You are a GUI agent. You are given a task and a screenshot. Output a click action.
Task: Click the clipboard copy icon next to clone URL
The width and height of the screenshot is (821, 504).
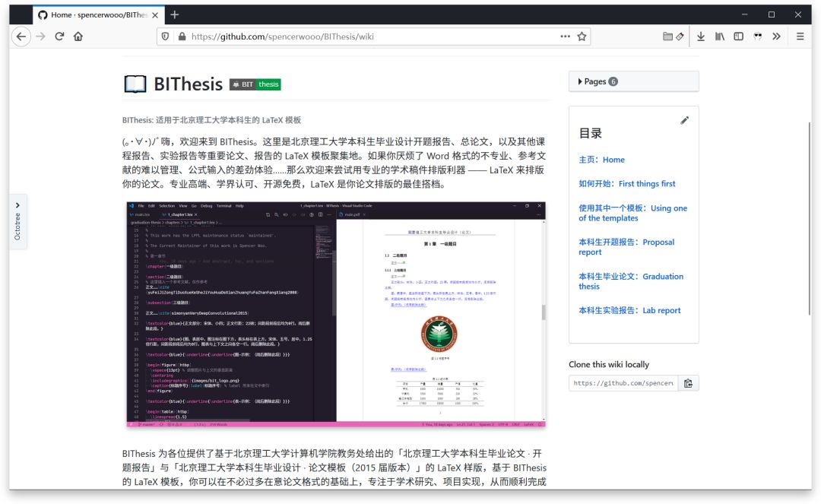pyautogui.click(x=688, y=383)
